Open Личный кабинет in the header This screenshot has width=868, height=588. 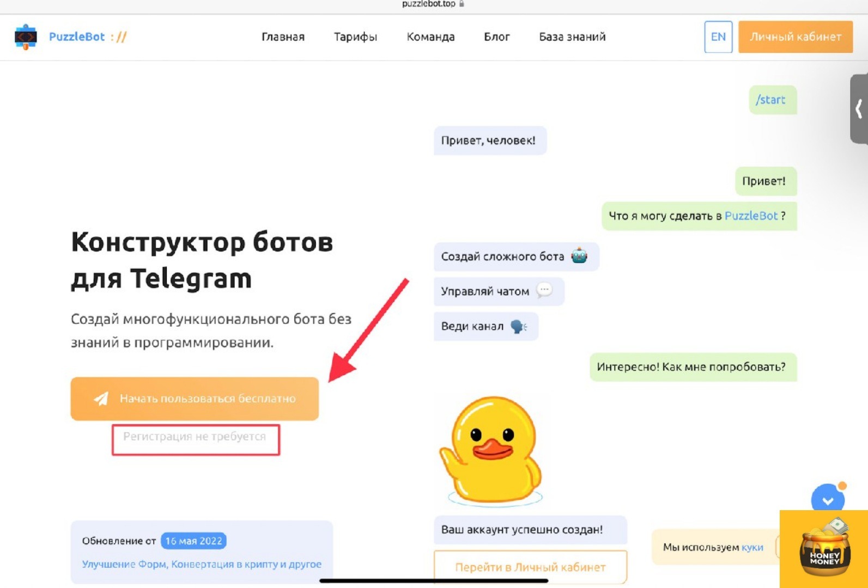point(796,37)
